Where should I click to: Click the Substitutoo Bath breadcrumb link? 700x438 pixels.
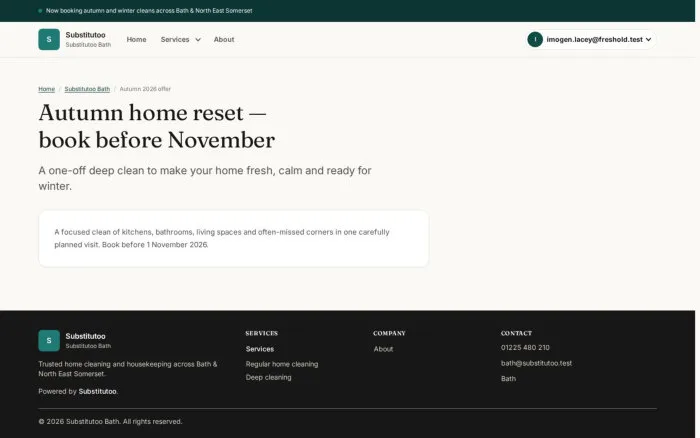[87, 89]
